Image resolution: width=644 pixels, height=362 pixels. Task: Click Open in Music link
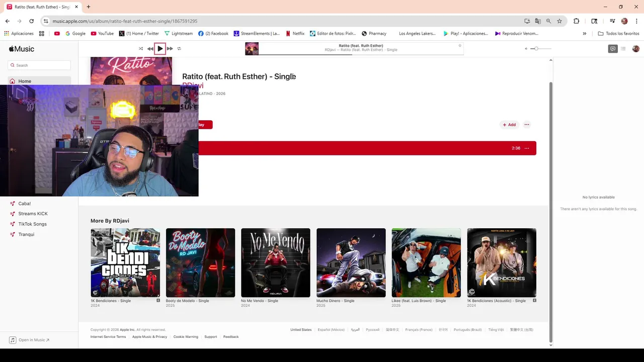pyautogui.click(x=30, y=340)
